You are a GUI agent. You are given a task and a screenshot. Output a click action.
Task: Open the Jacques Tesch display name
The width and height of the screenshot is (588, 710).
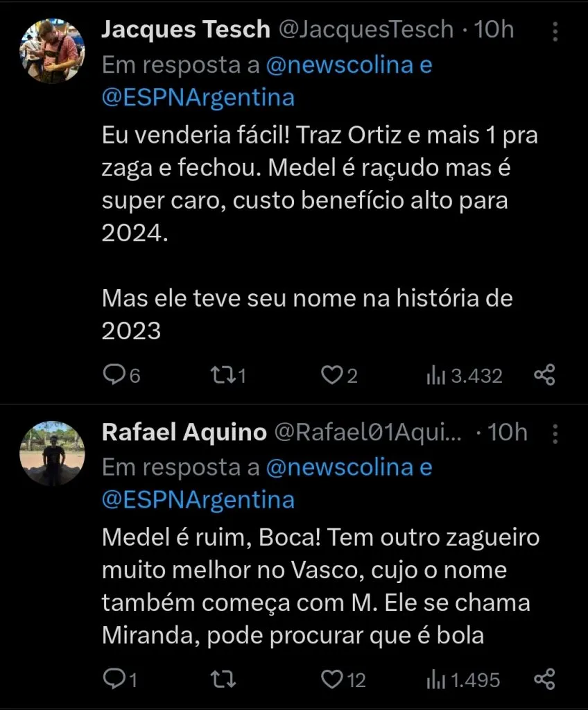point(185,29)
